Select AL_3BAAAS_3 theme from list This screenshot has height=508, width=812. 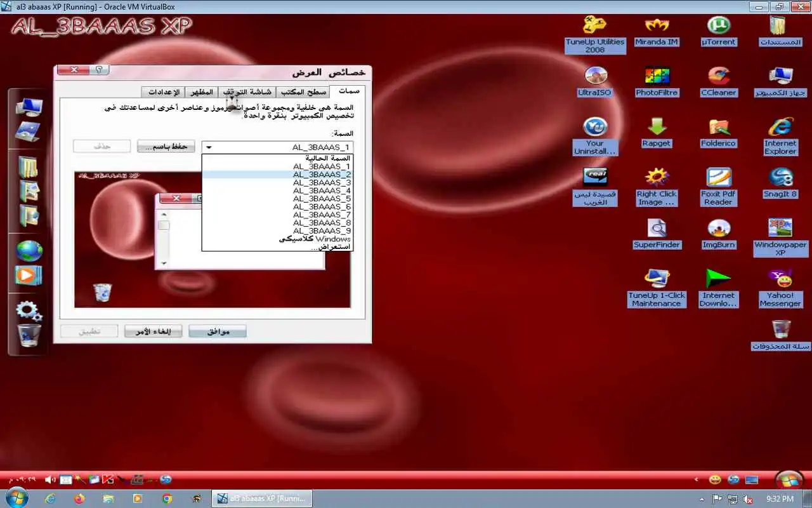tap(277, 182)
